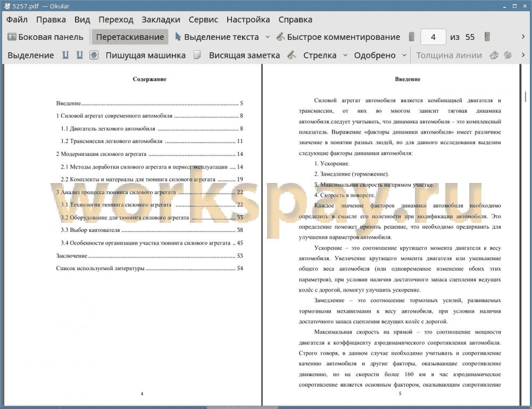The height and width of the screenshot is (409, 532).
Task: Select the Одобрено stamp annotation
Action: 375,55
